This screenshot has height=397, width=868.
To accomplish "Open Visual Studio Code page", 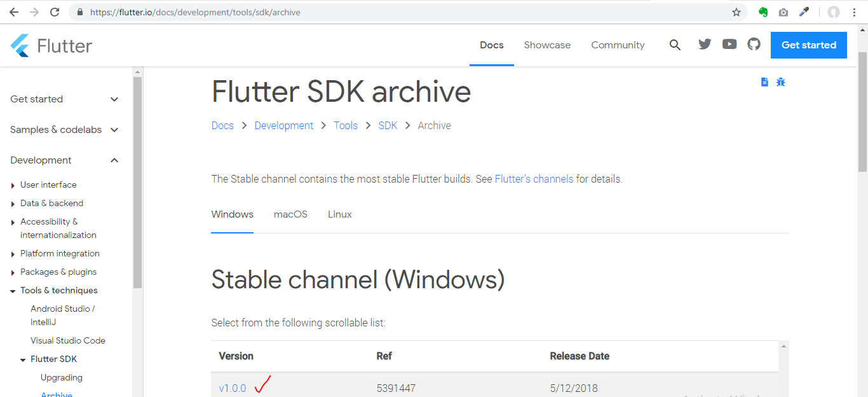I will click(x=68, y=340).
